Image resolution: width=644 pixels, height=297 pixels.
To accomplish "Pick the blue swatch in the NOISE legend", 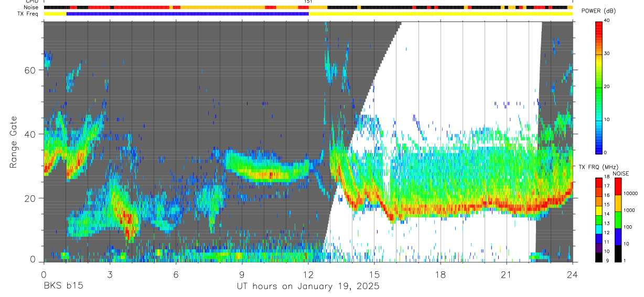I will [x=618, y=237].
